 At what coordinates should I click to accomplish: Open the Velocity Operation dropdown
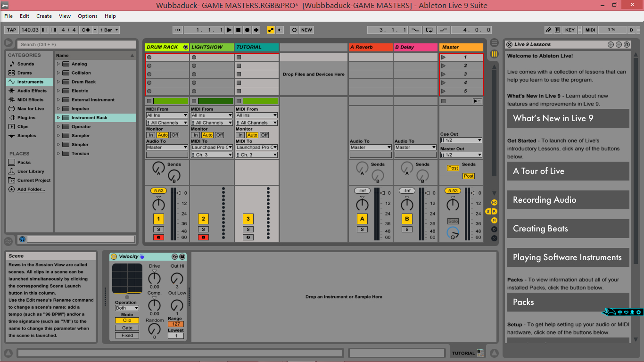click(127, 308)
